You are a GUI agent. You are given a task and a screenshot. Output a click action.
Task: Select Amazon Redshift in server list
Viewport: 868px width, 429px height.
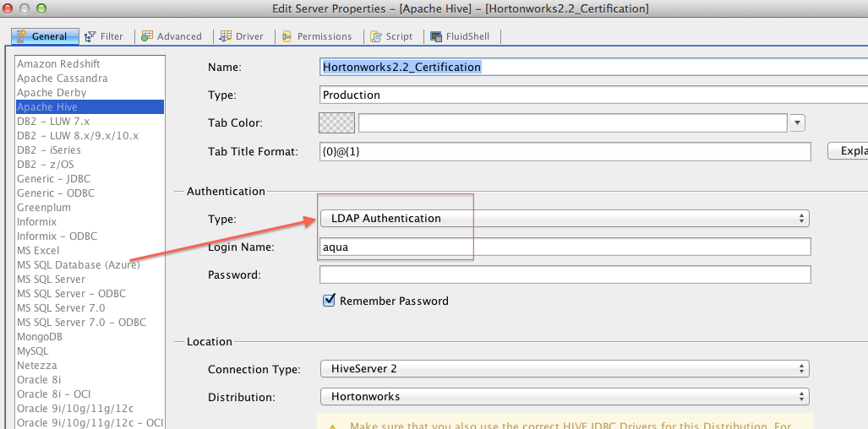(90, 64)
